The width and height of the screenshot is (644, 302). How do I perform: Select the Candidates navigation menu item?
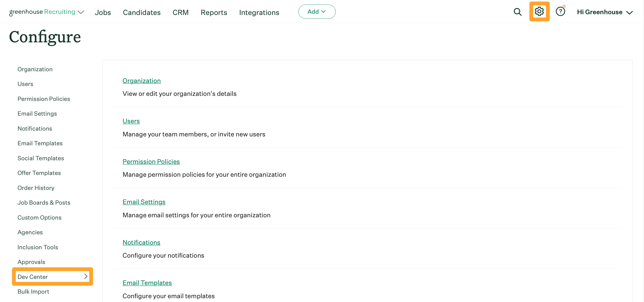[142, 11]
